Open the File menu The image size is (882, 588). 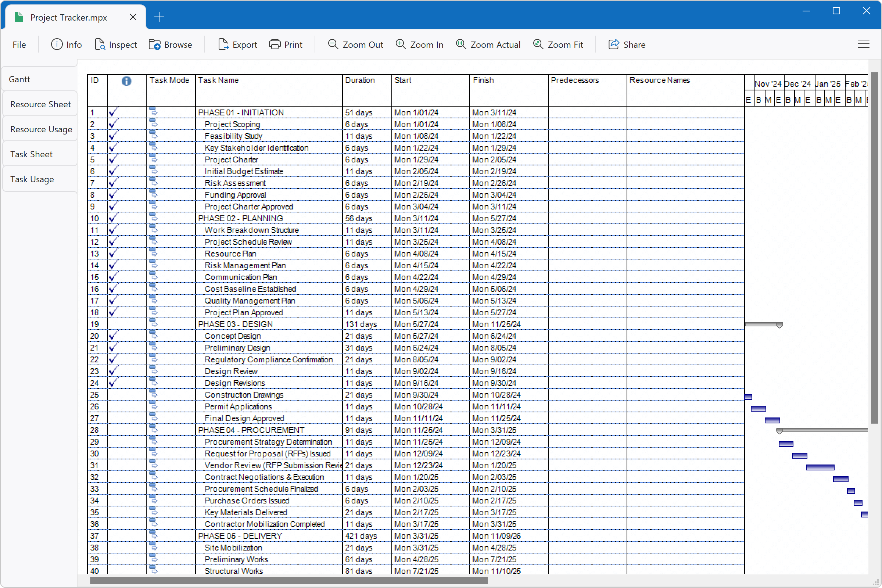coord(19,44)
